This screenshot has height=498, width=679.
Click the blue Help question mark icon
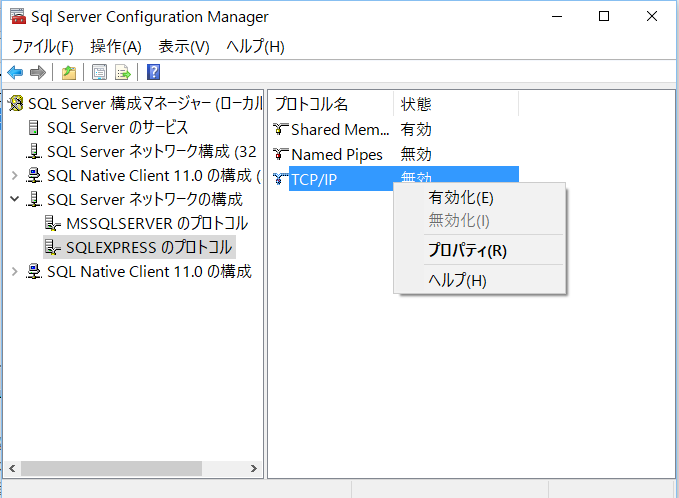tap(153, 72)
